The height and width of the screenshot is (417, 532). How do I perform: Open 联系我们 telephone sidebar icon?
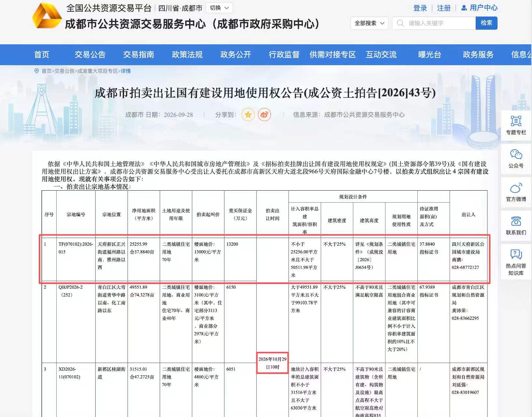pyautogui.click(x=516, y=221)
